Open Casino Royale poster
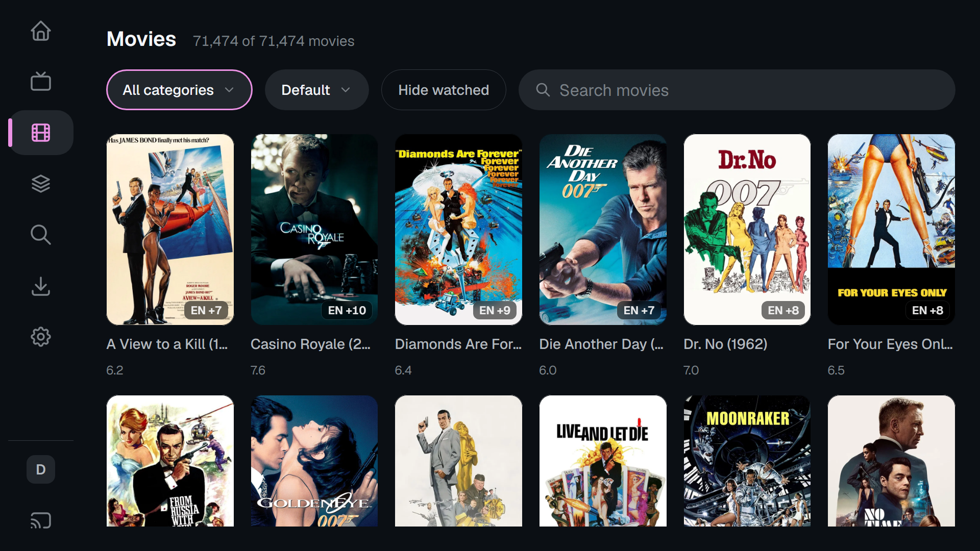The image size is (980, 551). pos(314,230)
